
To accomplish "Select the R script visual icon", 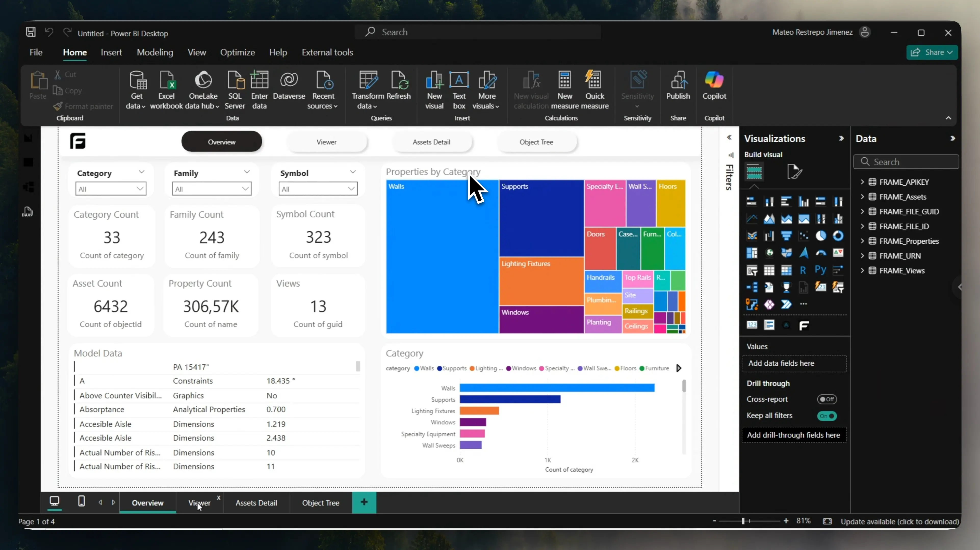I will (x=804, y=270).
